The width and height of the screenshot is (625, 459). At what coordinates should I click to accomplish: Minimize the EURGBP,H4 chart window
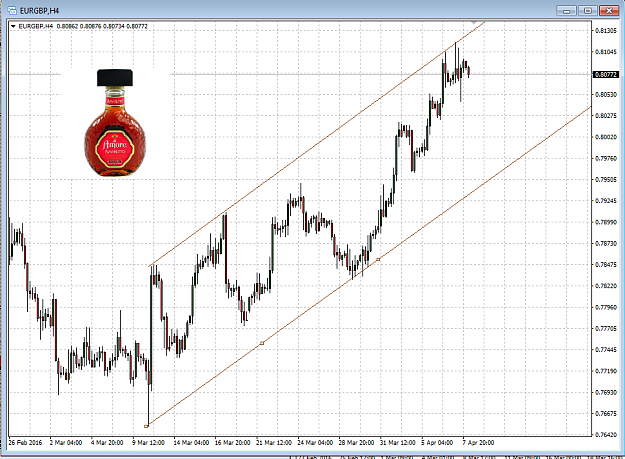[x=566, y=11]
